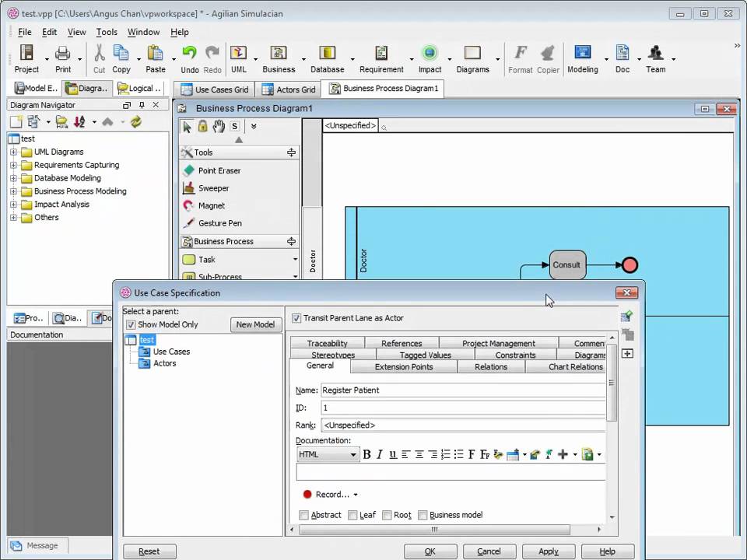Toggle Show Model Only checkbox
The width and height of the screenshot is (747, 560).
coord(131,325)
